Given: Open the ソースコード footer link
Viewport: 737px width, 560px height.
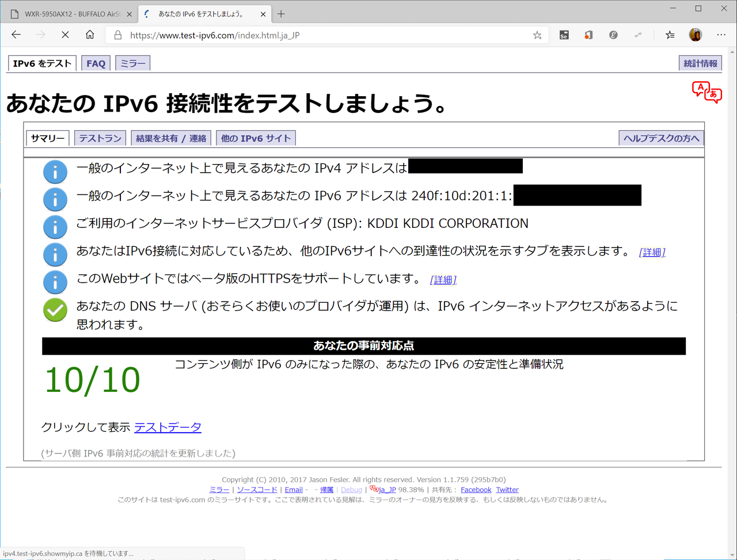Looking at the screenshot, I should click(257, 490).
